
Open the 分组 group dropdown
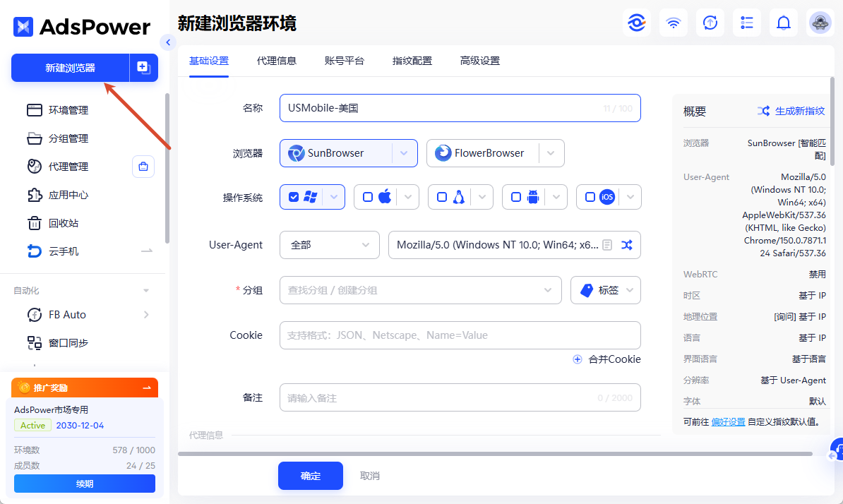[420, 290]
